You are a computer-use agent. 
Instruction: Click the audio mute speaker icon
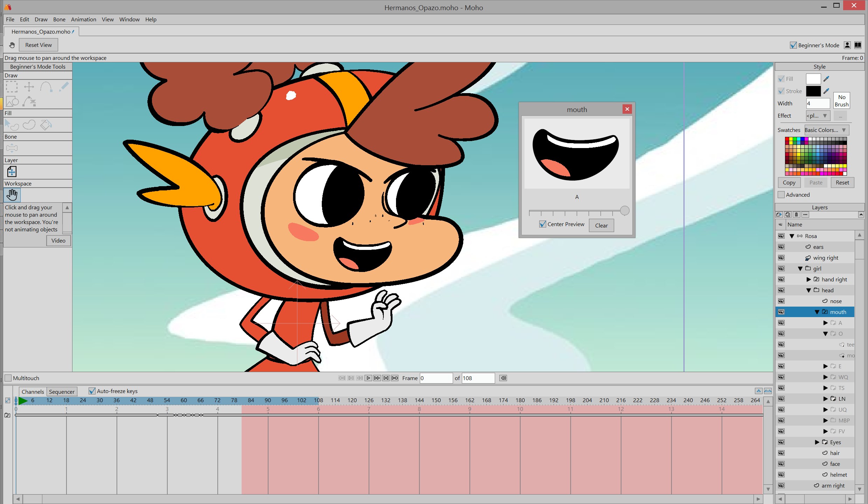pyautogui.click(x=503, y=378)
